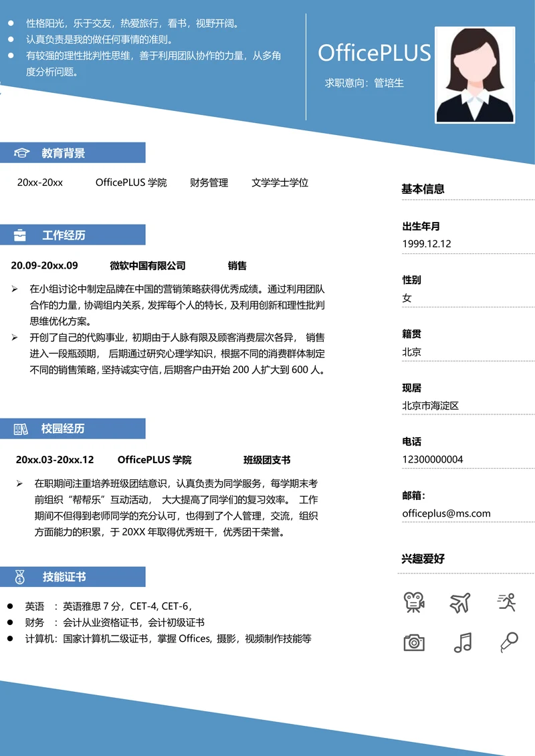Image resolution: width=535 pixels, height=756 pixels.
Task: Click the birth date 1999.12.12
Action: [x=426, y=244]
